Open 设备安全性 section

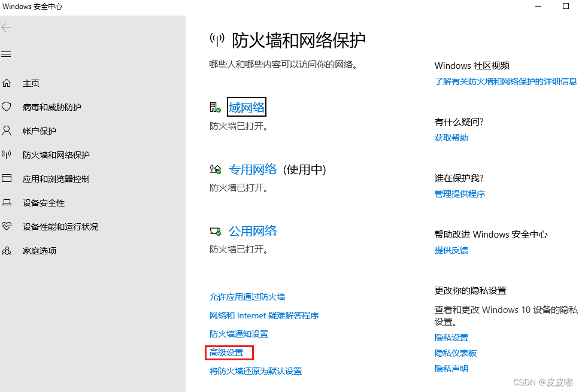(x=44, y=203)
